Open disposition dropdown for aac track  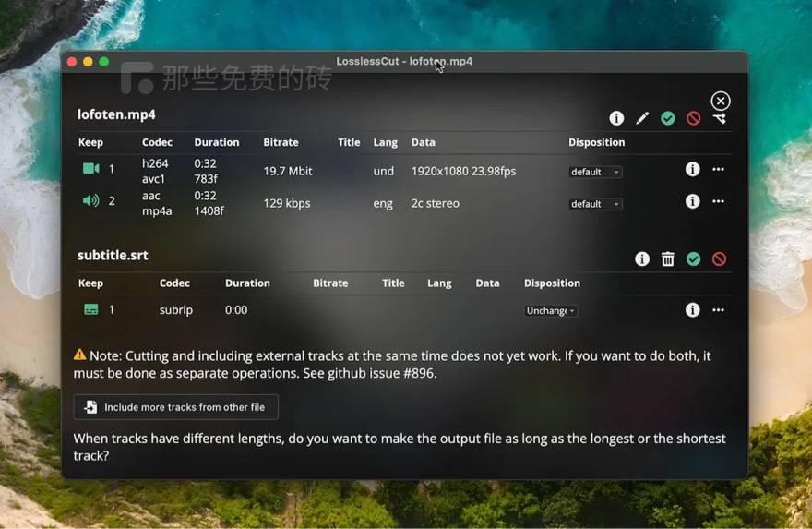coord(595,204)
